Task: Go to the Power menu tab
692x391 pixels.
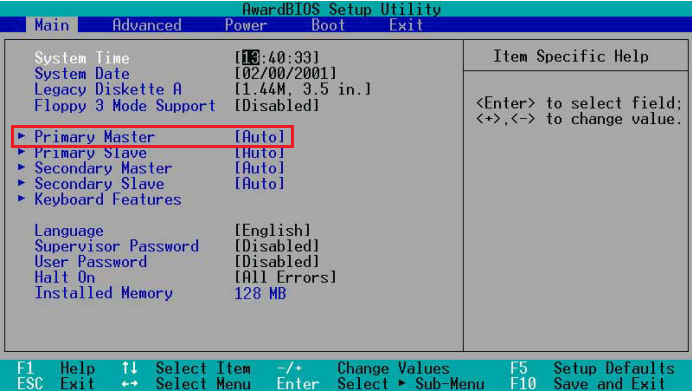Action: point(246,25)
